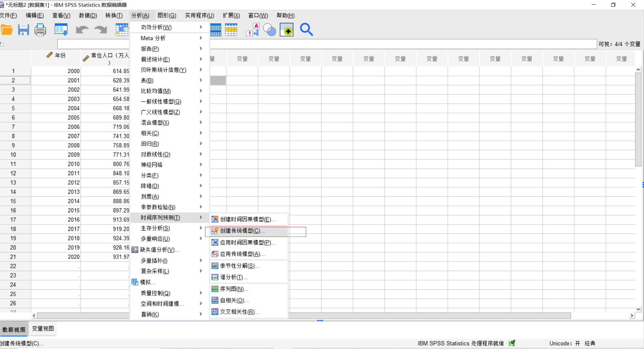Open the 帮助(H) menu

[286, 16]
